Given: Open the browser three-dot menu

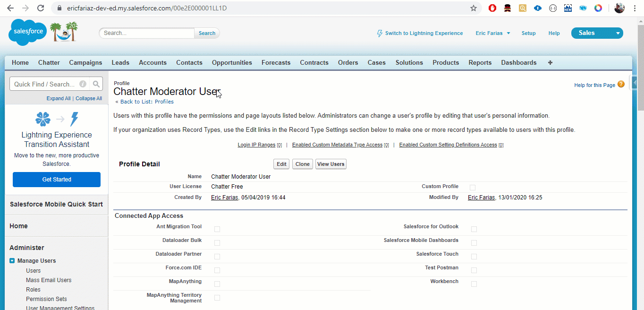Looking at the screenshot, I should 635,8.
